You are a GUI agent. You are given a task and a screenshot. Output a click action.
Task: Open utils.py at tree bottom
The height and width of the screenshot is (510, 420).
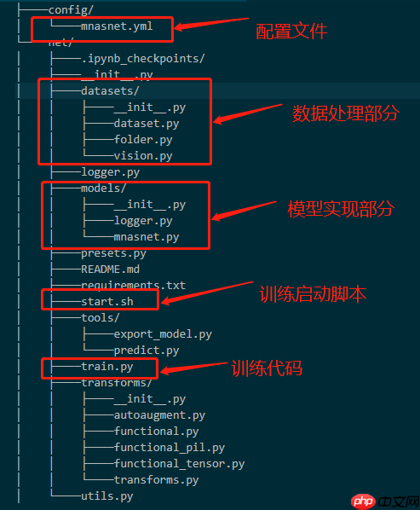click(106, 496)
